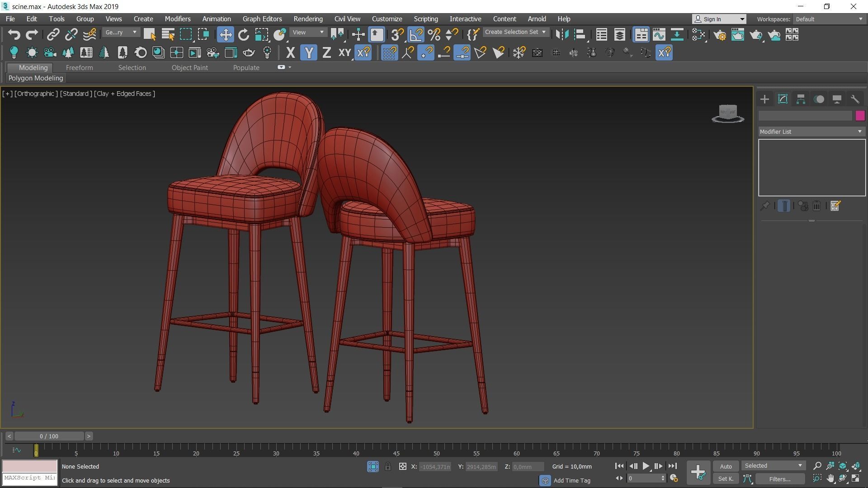Screen dimensions: 868x488
Task: Select the Bind to Space Warp tool
Action: (90, 35)
